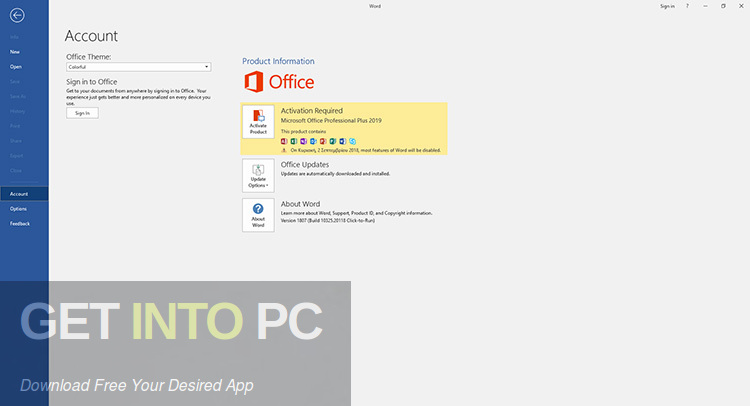Click the Word app icon
This screenshot has height=406, width=750.
pos(342,141)
